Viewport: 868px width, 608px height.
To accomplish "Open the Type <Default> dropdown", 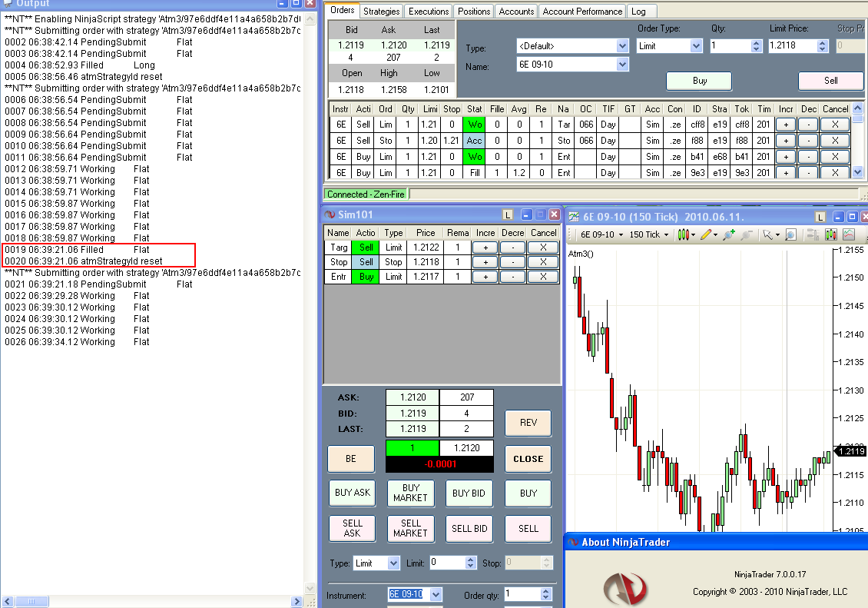I will point(622,46).
